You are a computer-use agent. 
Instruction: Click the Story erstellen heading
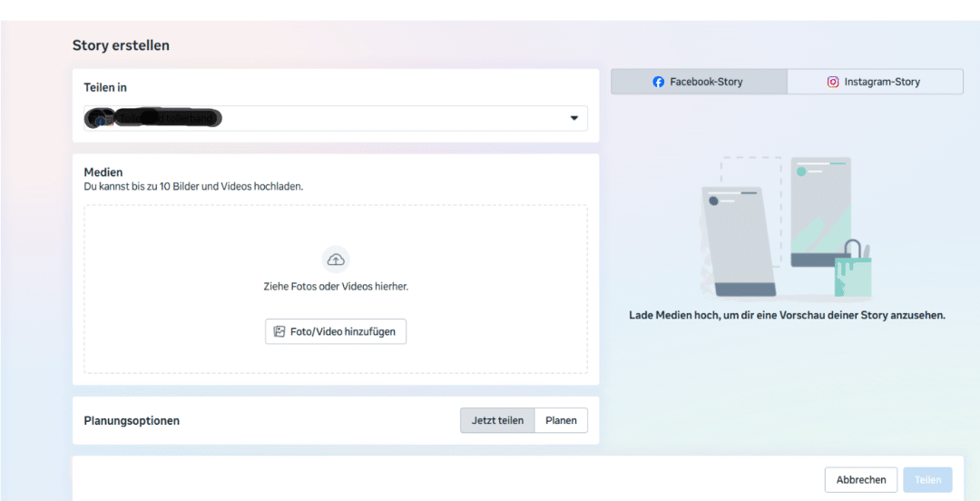tap(121, 45)
